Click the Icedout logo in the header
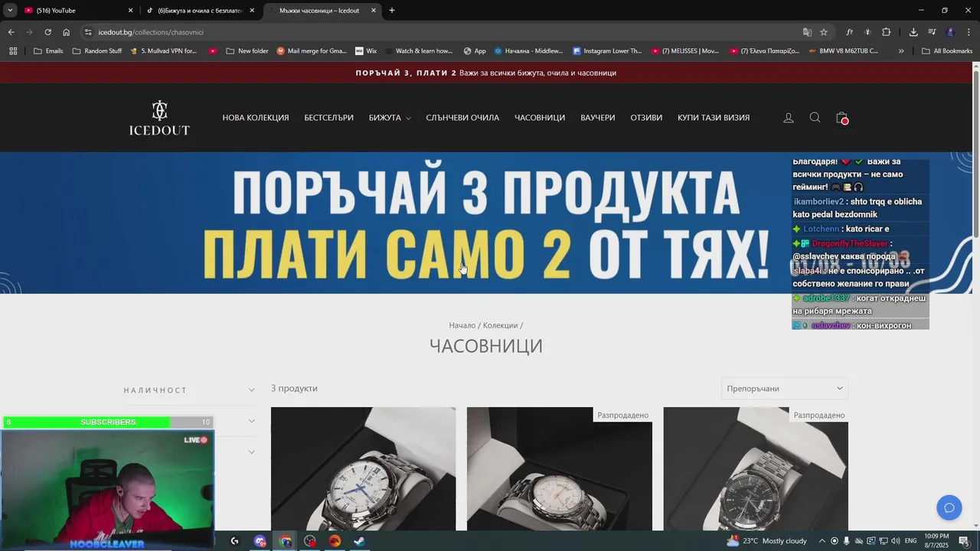The image size is (980, 551). [159, 118]
